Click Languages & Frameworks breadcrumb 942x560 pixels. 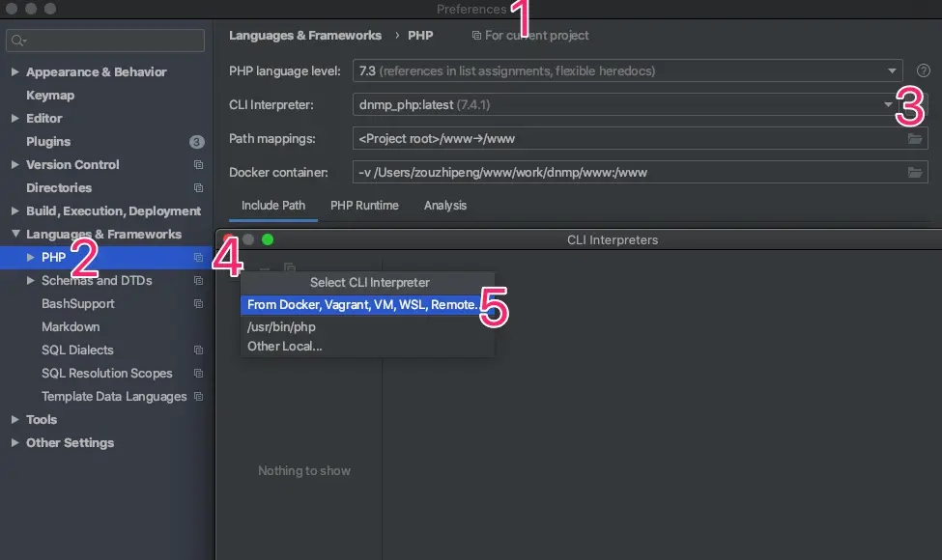click(305, 36)
